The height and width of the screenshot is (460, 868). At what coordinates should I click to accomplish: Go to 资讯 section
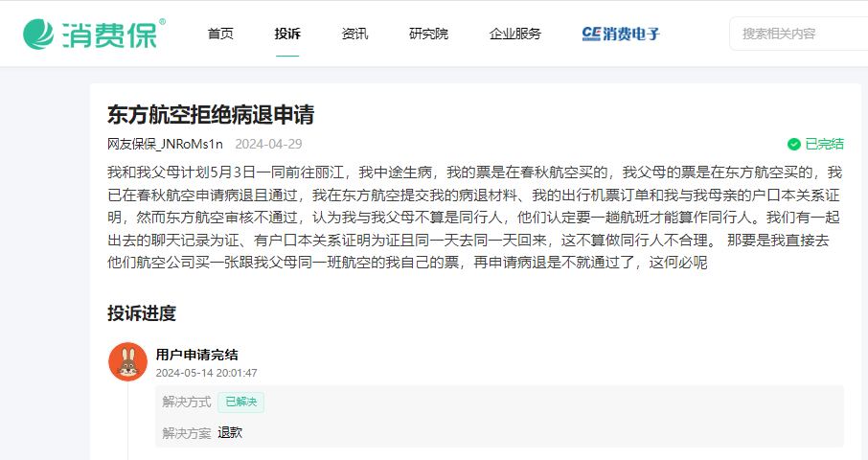(354, 34)
